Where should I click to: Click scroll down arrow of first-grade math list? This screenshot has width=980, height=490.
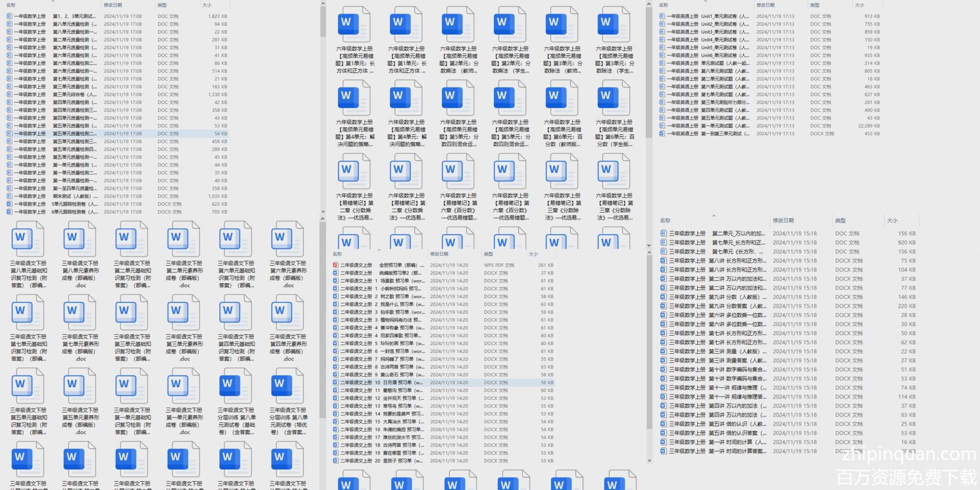pos(323,212)
